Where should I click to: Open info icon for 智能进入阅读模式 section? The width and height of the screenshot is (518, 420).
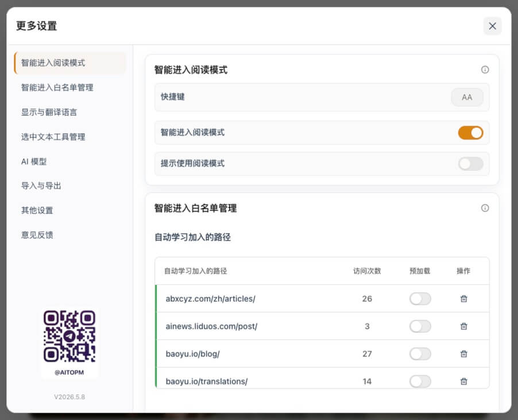pyautogui.click(x=485, y=70)
